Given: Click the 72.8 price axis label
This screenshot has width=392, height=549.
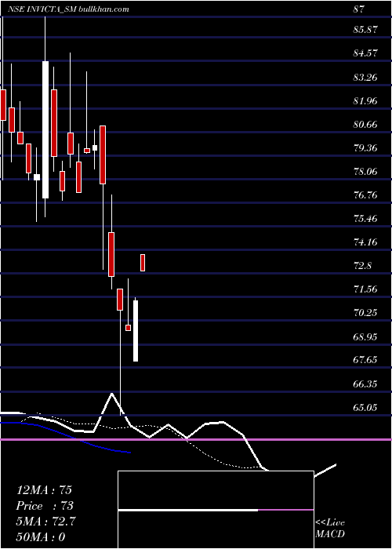Looking at the screenshot, I should pyautogui.click(x=362, y=266).
